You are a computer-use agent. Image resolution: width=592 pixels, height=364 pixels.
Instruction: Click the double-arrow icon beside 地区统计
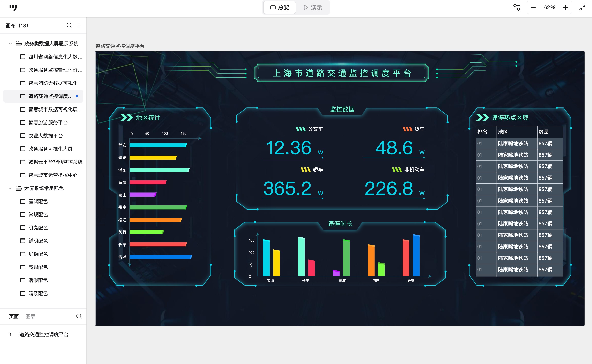[127, 117]
